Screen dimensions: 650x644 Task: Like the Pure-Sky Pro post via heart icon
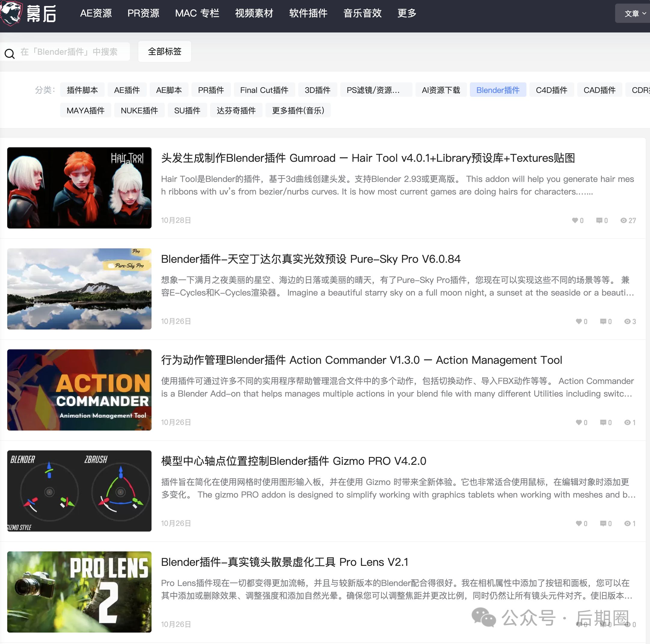[579, 321]
